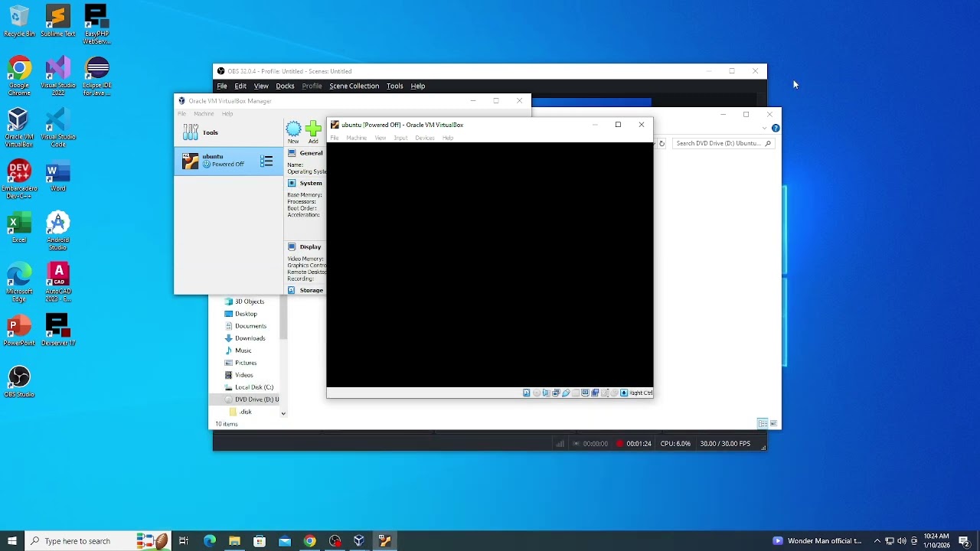Click OBS 30.00 / 30.00 FPS status text
The height and width of the screenshot is (551, 980).
pyautogui.click(x=725, y=444)
